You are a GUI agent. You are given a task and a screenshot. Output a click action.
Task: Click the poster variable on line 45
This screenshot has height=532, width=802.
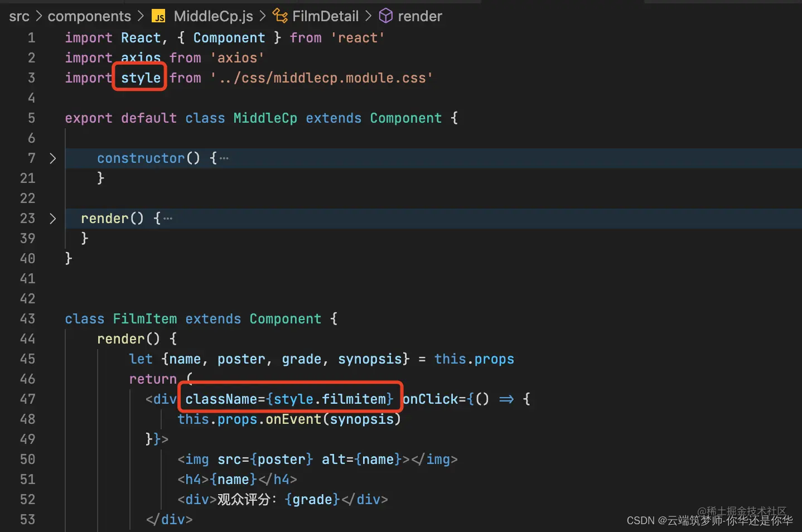241,359
